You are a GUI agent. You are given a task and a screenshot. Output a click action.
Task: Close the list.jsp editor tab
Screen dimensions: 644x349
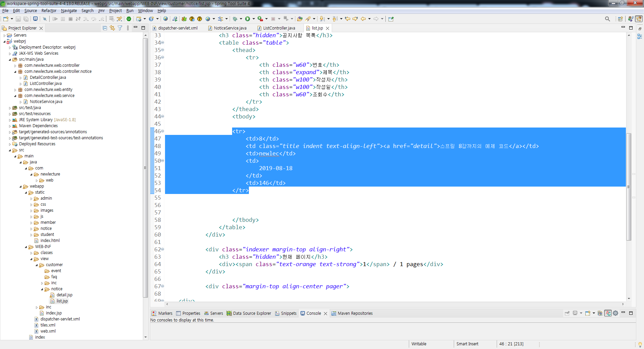pyautogui.click(x=328, y=28)
